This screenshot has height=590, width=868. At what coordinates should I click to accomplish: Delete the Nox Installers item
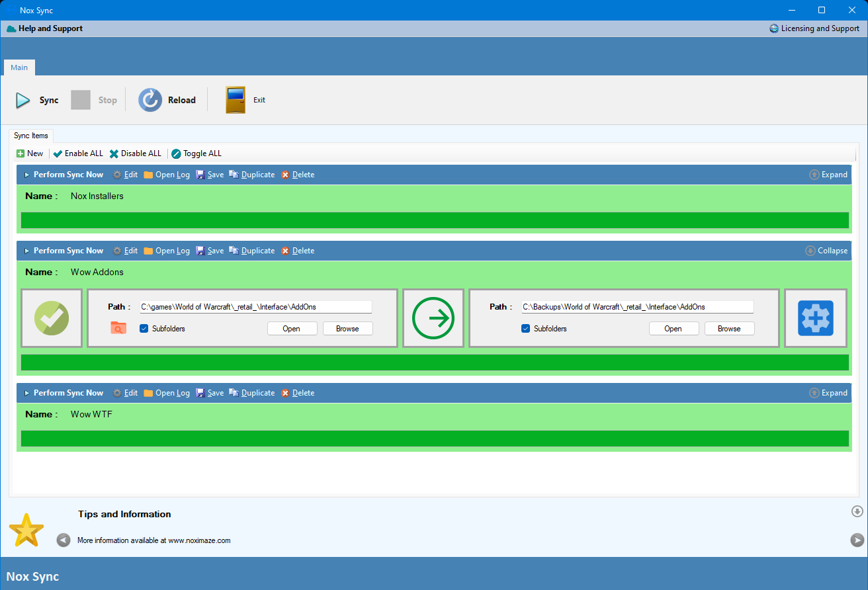[x=298, y=175]
